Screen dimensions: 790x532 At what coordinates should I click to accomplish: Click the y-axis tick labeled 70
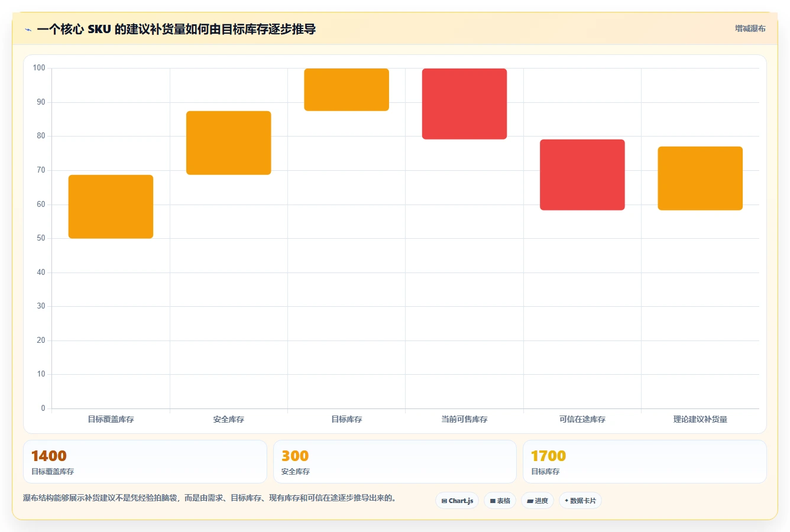41,170
